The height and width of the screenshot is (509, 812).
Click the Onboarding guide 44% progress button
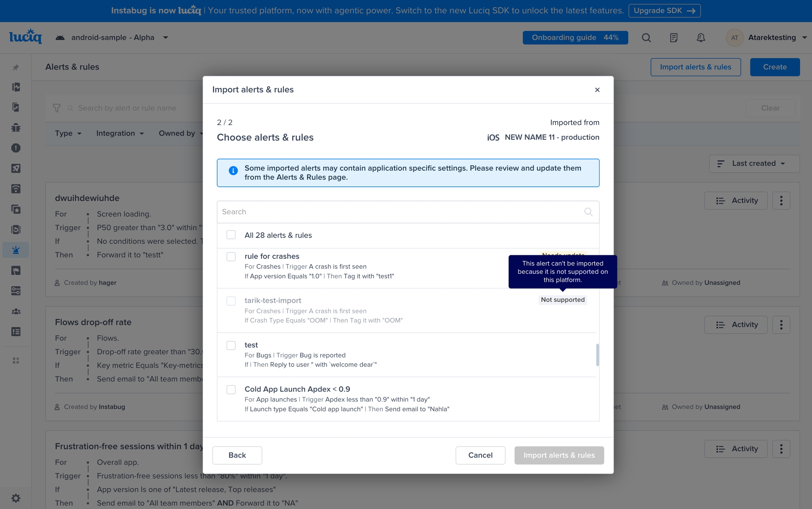[575, 38]
